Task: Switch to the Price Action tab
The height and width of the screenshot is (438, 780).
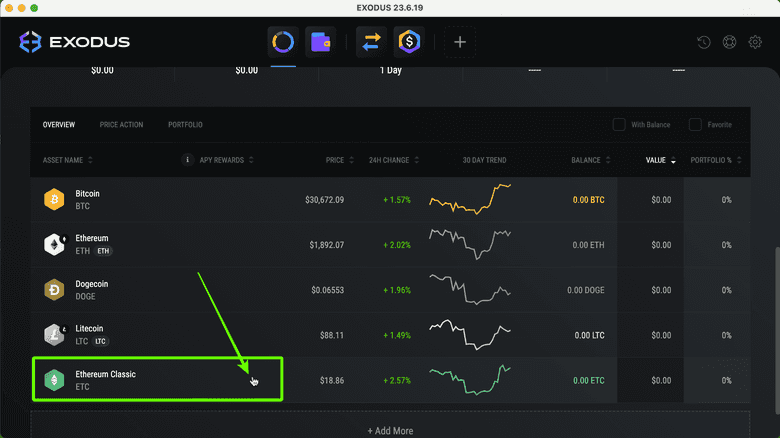Action: click(x=121, y=125)
